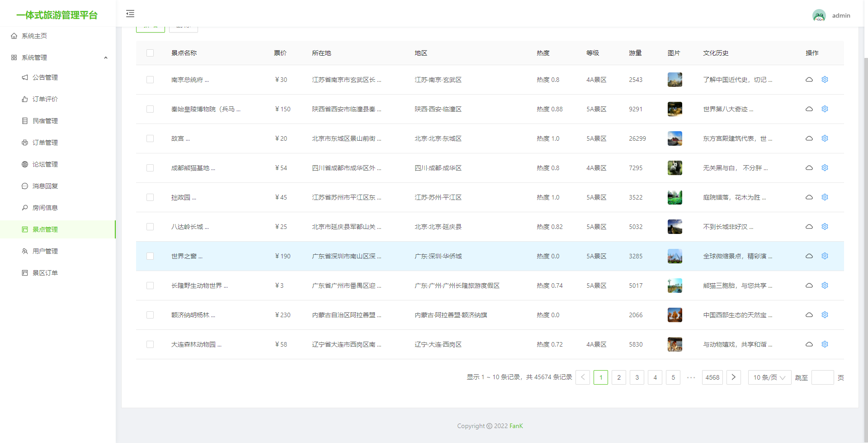Screen dimensions: 868x443
Task: Check the 额济纳胡杨林 row checkbox
Action: point(150,315)
